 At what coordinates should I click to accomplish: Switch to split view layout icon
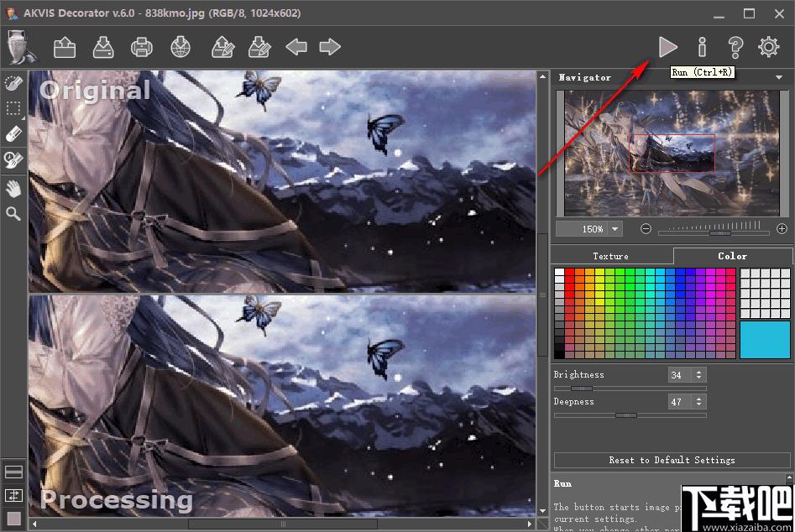tap(13, 472)
